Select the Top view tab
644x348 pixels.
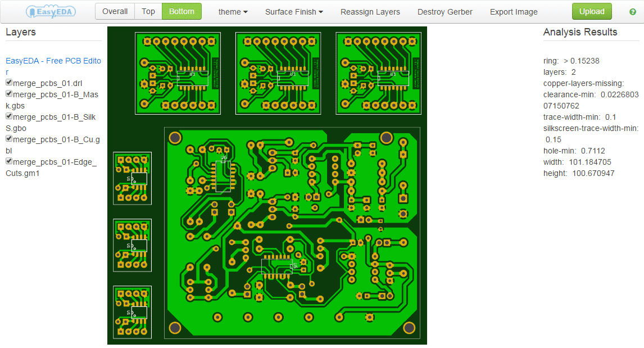pos(148,11)
